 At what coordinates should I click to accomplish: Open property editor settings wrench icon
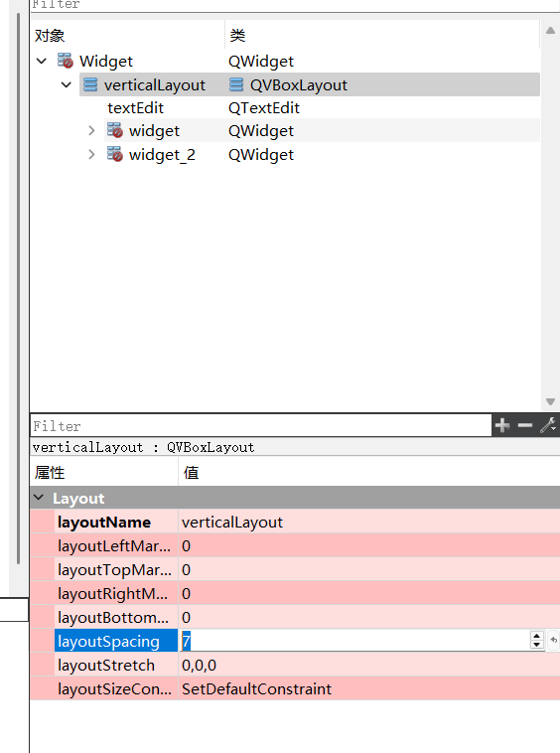click(x=548, y=425)
